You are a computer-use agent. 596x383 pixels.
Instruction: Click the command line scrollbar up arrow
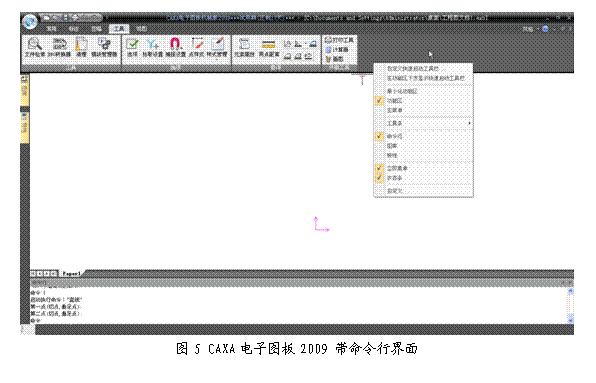570,291
